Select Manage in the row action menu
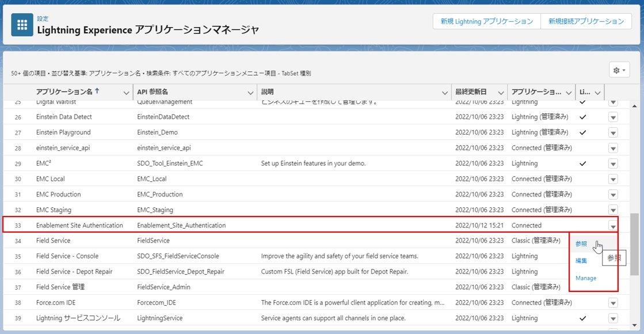Viewport: 644px width, 334px height. [x=586, y=278]
